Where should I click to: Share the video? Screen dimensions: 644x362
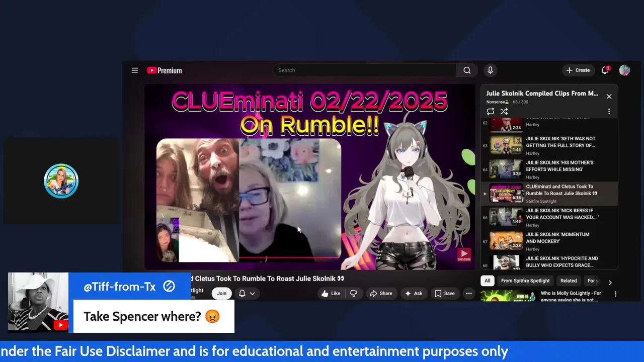381,294
